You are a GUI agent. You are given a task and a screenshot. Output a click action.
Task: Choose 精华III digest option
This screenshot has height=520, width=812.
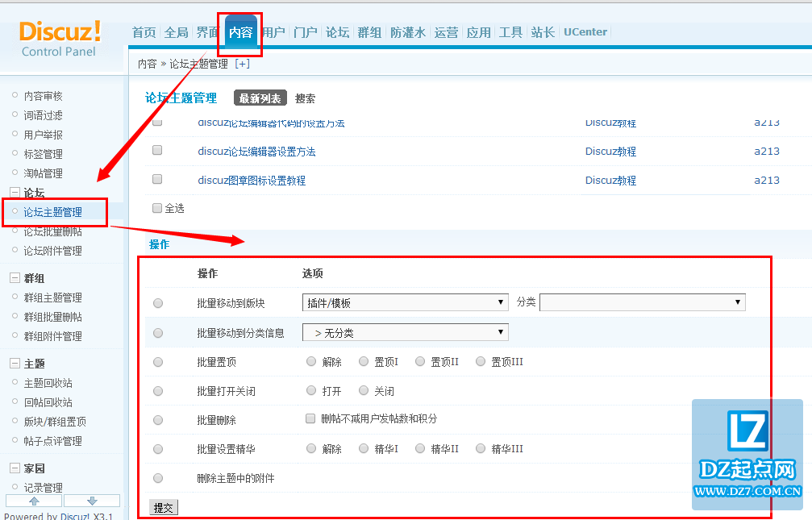[481, 448]
